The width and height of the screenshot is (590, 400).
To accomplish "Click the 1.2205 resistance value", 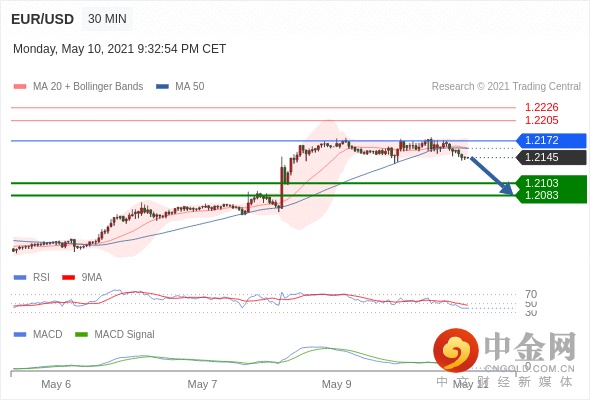I will pos(541,120).
